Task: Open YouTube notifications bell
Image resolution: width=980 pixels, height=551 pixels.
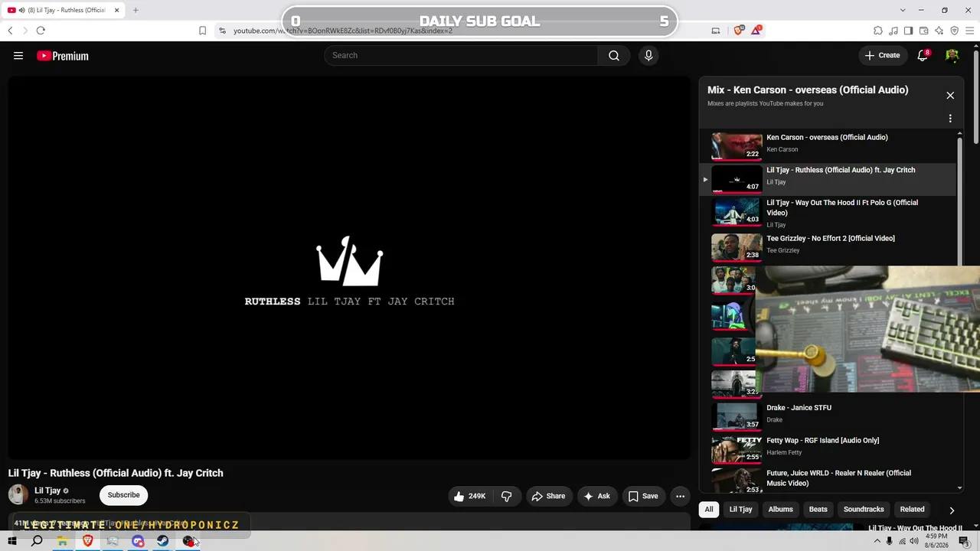Action: [923, 55]
